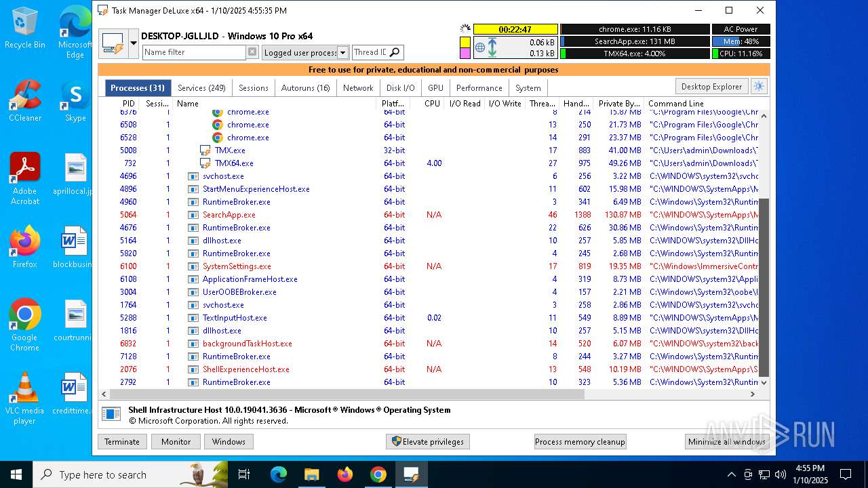
Task: Click icon of RuntimeBroker.exe PID 2792
Action: [193, 382]
